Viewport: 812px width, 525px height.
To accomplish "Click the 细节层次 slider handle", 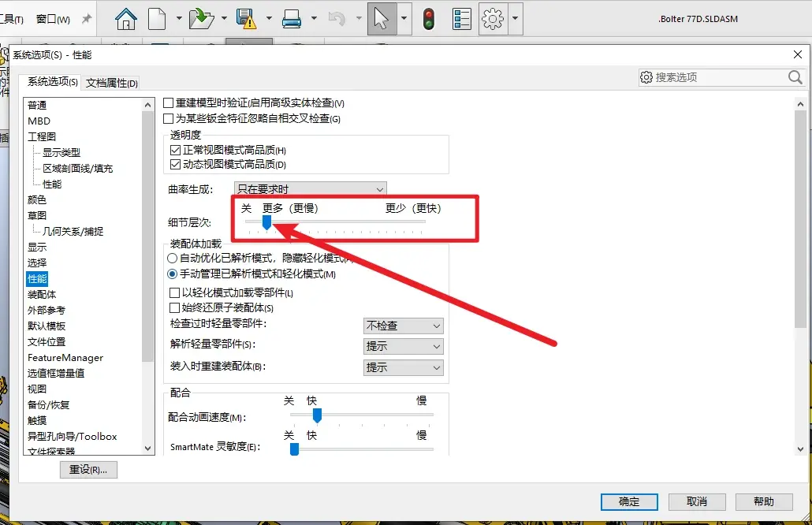I will pyautogui.click(x=266, y=222).
